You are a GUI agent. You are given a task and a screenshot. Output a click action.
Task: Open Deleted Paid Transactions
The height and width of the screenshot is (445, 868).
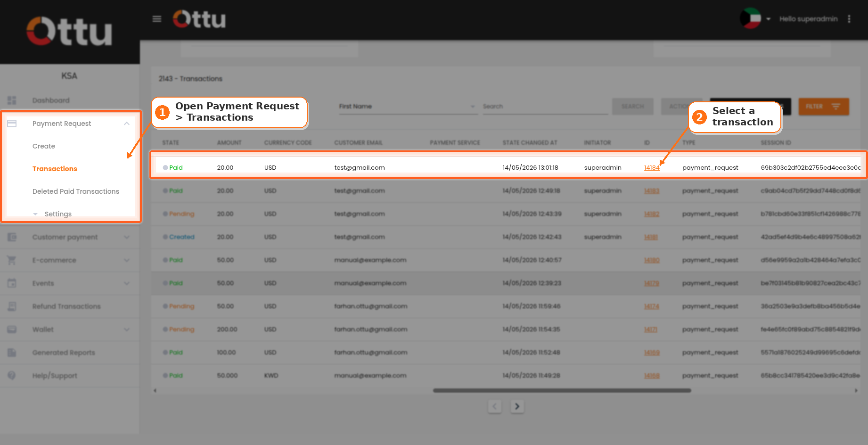[76, 191]
